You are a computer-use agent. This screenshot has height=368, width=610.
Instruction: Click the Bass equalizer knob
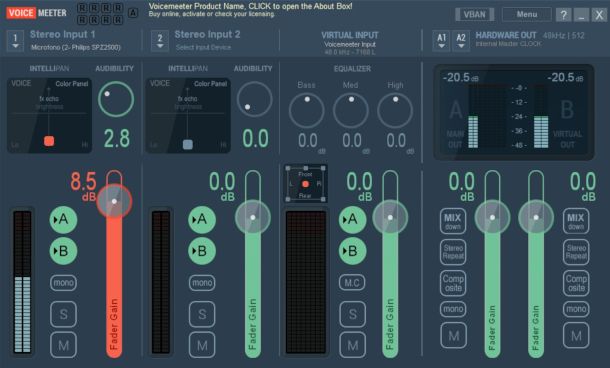coord(307,110)
